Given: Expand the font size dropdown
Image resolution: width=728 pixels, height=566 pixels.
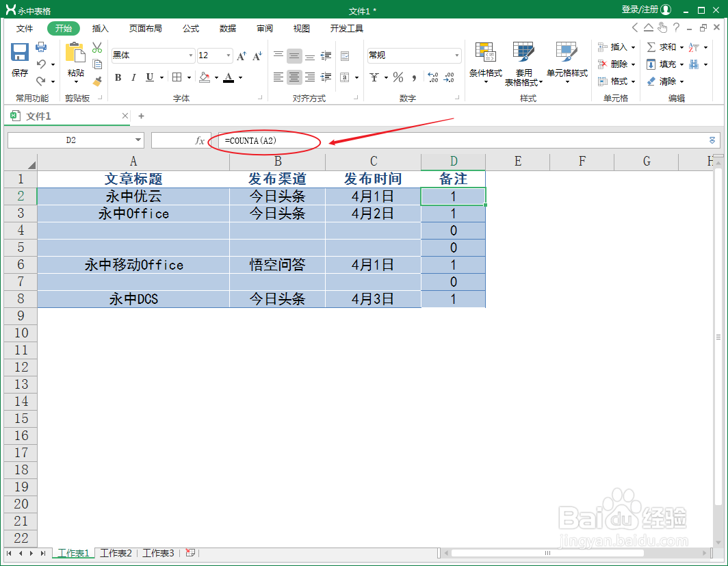Looking at the screenshot, I should click(228, 55).
